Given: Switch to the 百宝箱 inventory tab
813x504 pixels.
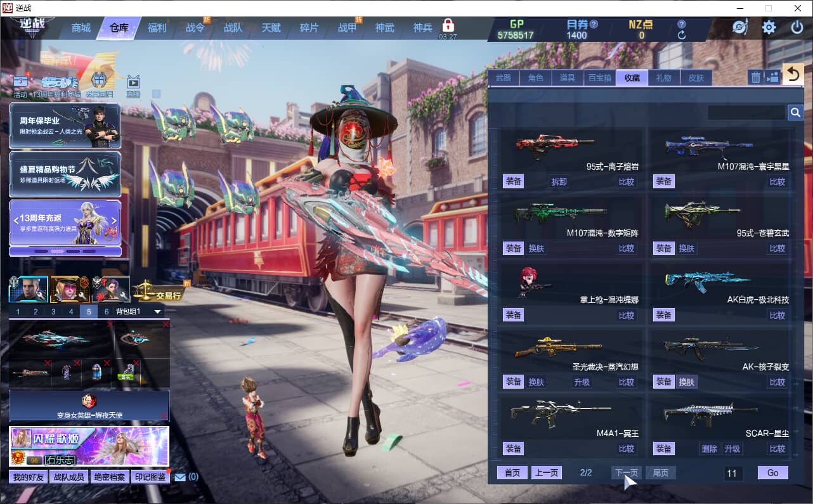Looking at the screenshot, I should click(x=600, y=78).
